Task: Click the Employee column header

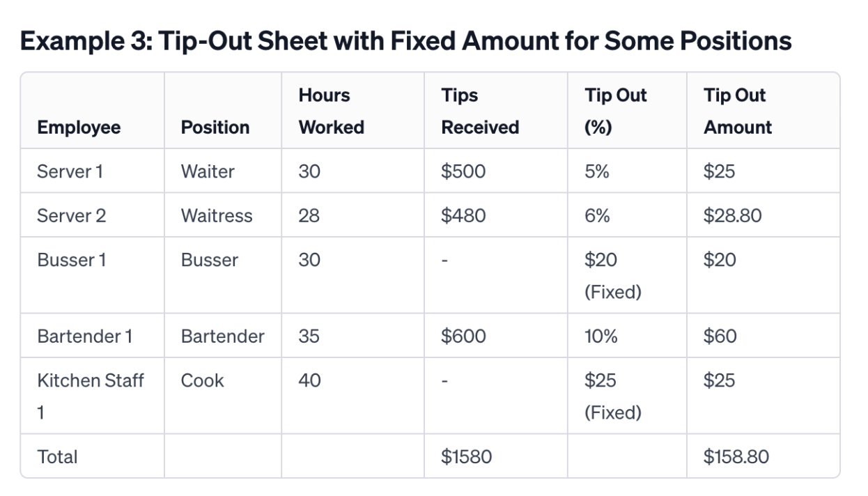Action: 79,127
